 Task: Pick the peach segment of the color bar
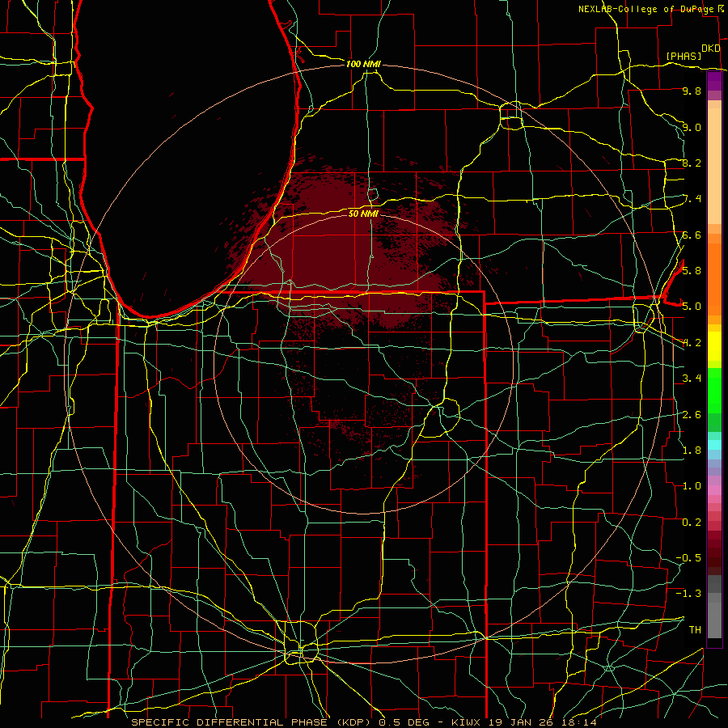coord(714,166)
